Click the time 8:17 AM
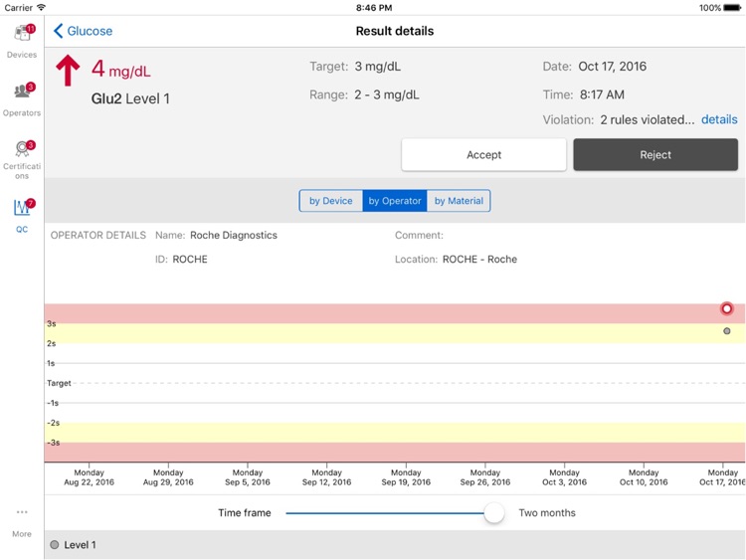 click(x=602, y=94)
